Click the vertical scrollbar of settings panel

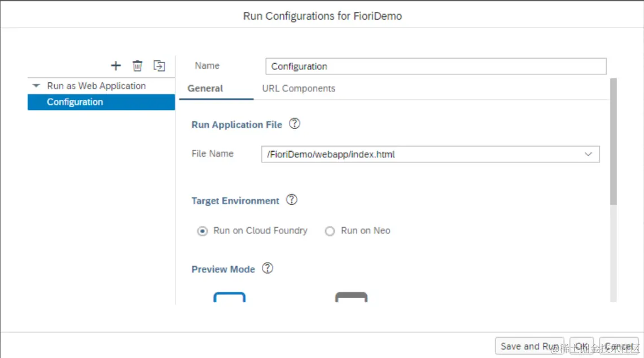(614, 141)
